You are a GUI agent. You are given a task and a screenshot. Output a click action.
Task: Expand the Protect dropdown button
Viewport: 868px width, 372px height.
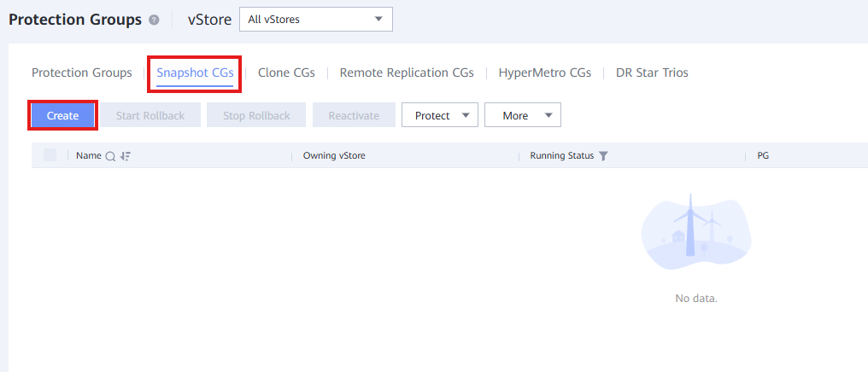(440, 115)
